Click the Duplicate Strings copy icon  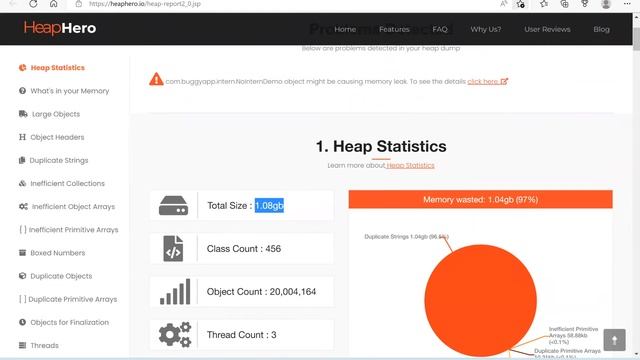click(22, 160)
